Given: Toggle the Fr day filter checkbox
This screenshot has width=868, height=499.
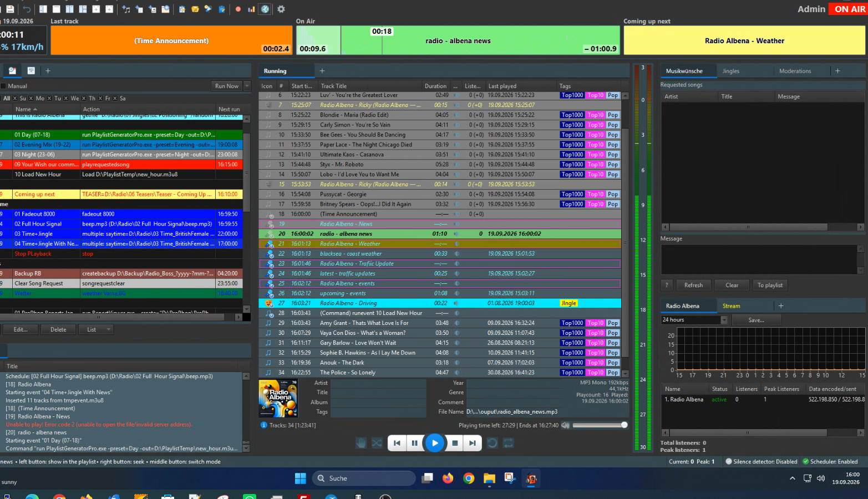Looking at the screenshot, I should [100, 98].
